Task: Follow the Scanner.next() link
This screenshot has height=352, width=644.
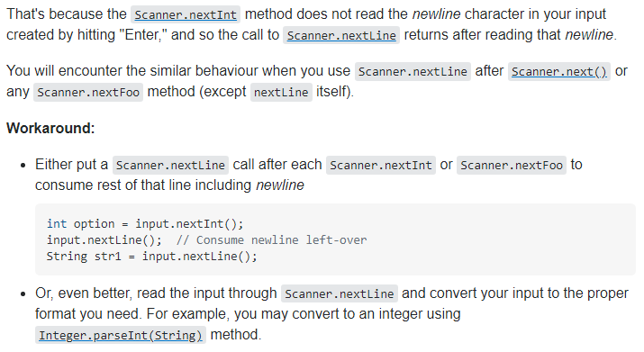Action: tap(559, 71)
